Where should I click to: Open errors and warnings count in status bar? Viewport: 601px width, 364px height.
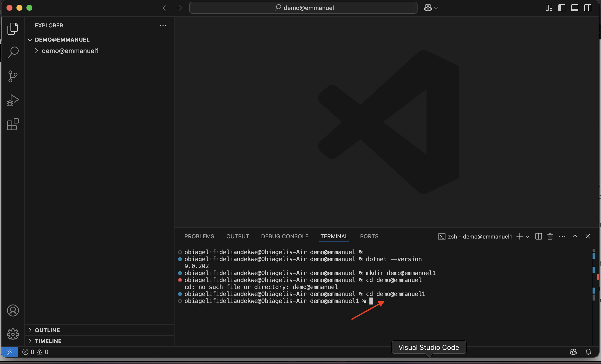(x=35, y=352)
